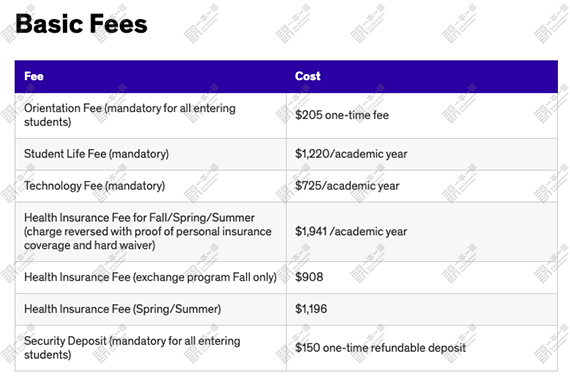This screenshot has height=381, width=570.
Task: Select Health Insurance Fee exchange program row
Action: (286, 277)
